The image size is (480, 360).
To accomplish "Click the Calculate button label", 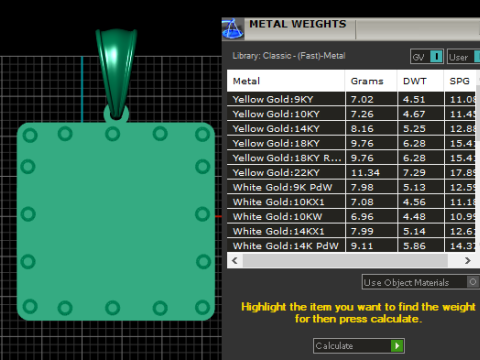I will (x=334, y=346).
